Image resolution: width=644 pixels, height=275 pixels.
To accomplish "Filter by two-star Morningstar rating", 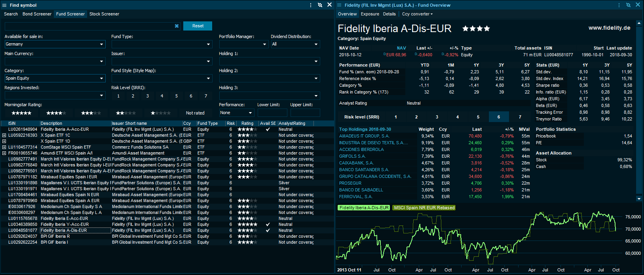I will tap(126, 113).
